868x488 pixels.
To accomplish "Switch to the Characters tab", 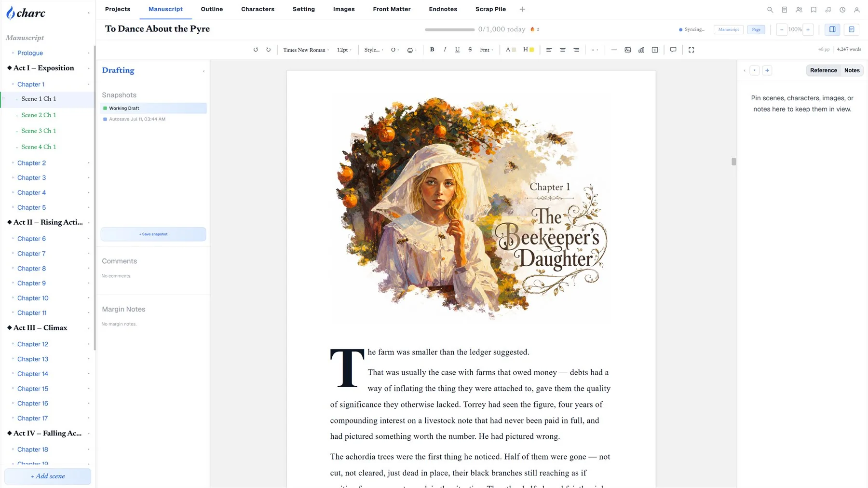I will pyautogui.click(x=258, y=9).
